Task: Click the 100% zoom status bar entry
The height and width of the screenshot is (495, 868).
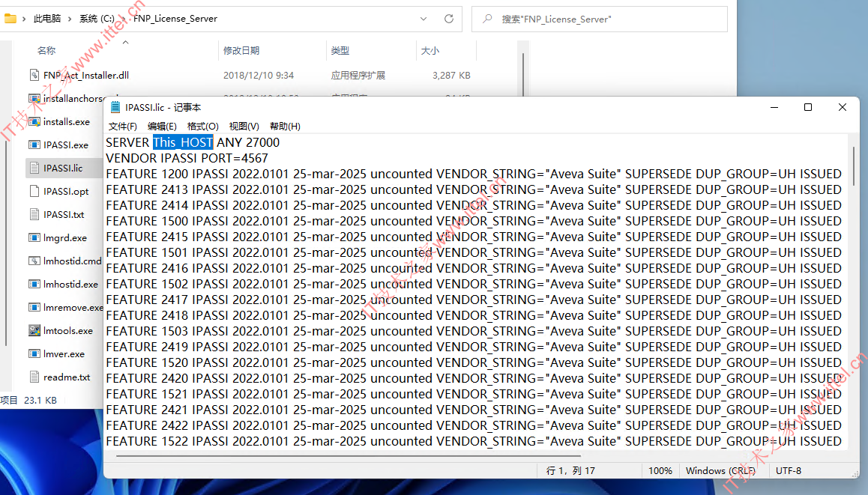Action: click(x=660, y=471)
